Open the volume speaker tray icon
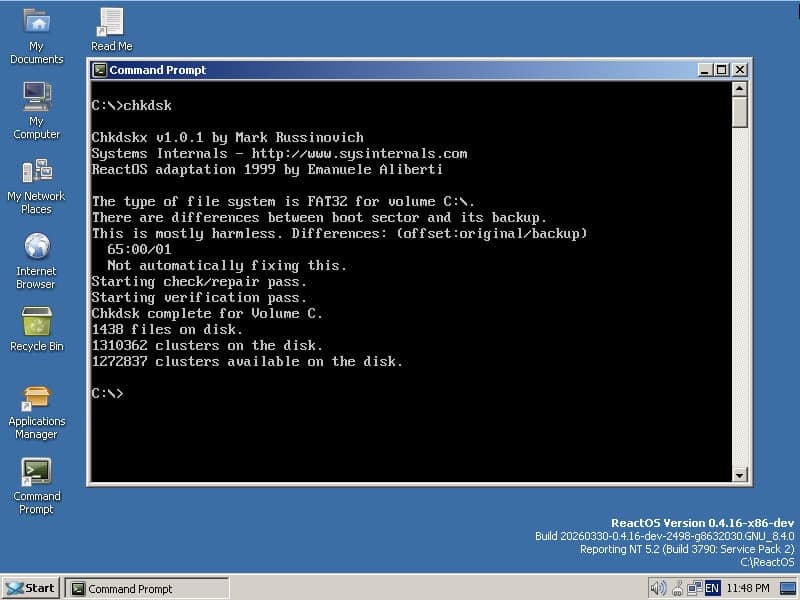The image size is (800, 600). pyautogui.click(x=658, y=588)
